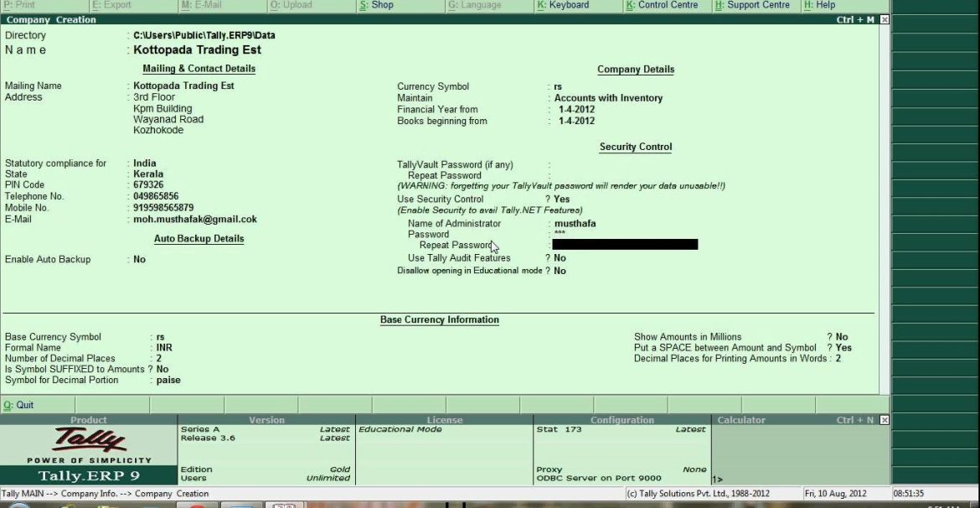Click the TallyVault Password field
Viewport: 980px width, 508px height.
click(625, 165)
